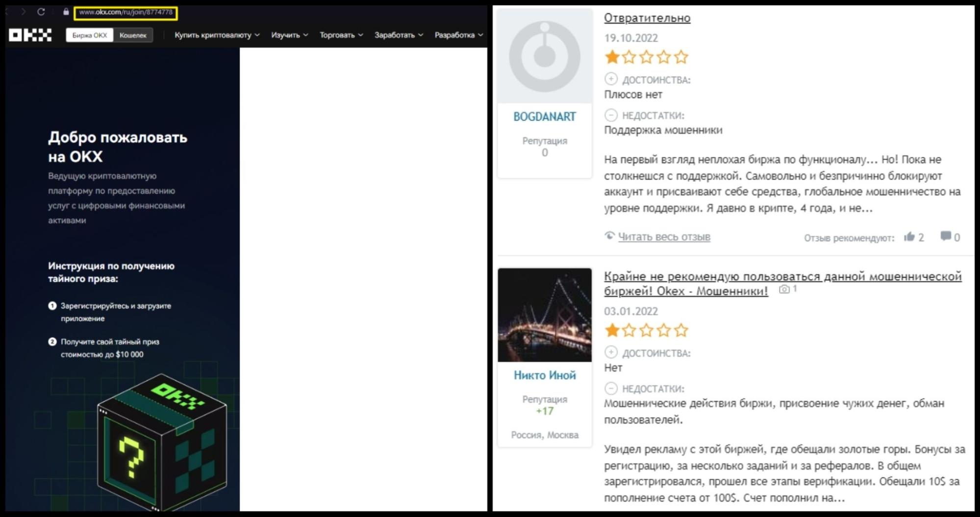
Task: Click the OKX logo in the header
Action: pyautogui.click(x=30, y=35)
